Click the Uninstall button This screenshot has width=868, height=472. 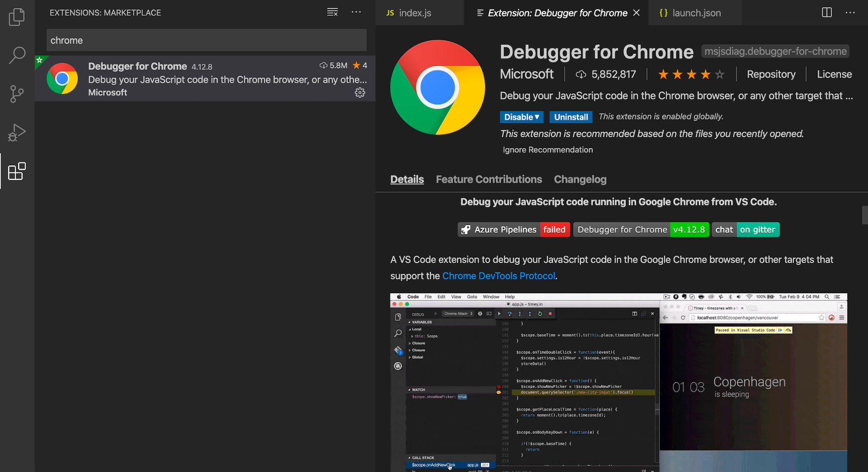tap(571, 117)
